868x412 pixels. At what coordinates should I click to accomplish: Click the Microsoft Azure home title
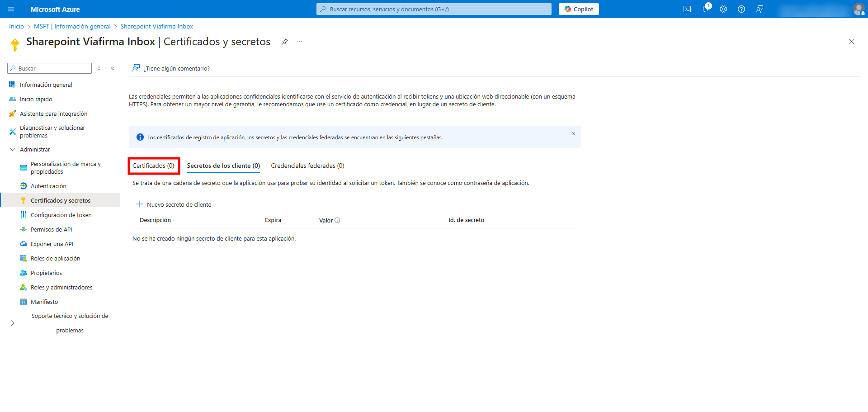click(55, 9)
